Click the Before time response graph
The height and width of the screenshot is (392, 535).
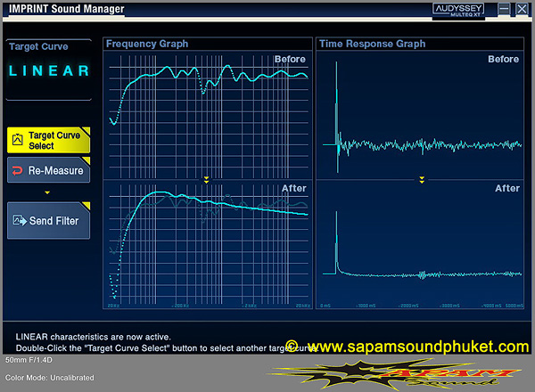pos(420,115)
